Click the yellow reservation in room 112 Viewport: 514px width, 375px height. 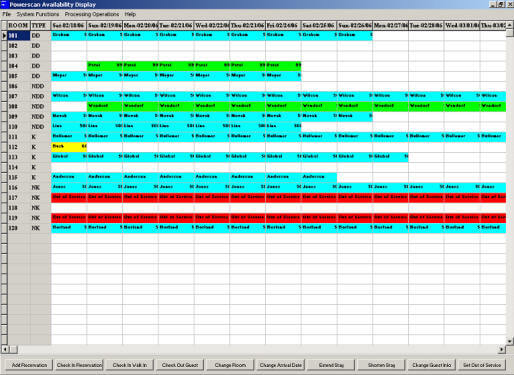click(x=69, y=147)
